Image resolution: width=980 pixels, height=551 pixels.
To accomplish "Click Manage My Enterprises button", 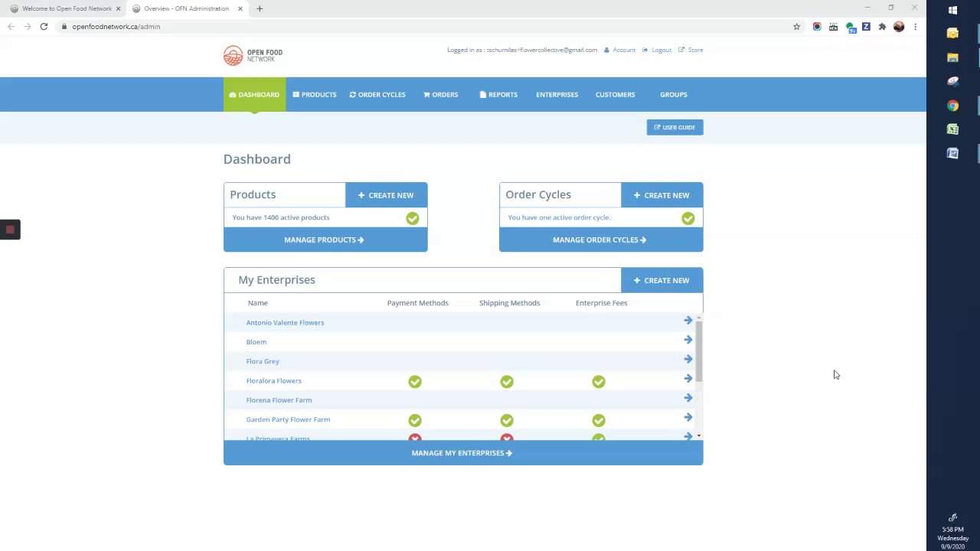I will coord(463,452).
